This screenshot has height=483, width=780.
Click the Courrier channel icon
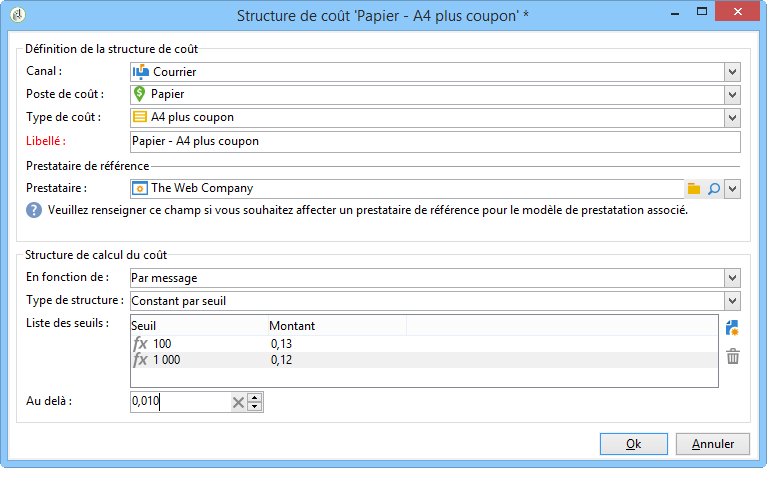tap(141, 72)
